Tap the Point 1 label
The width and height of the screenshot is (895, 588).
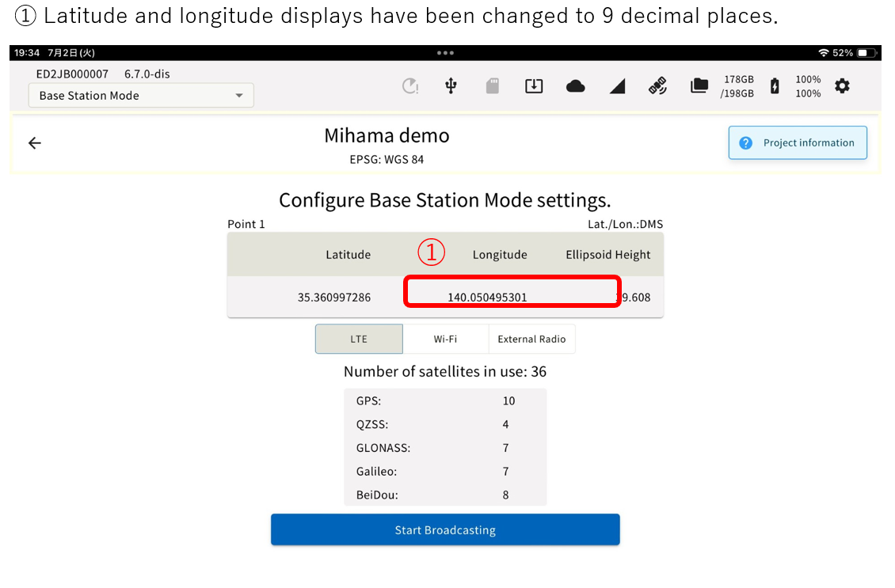(x=246, y=224)
